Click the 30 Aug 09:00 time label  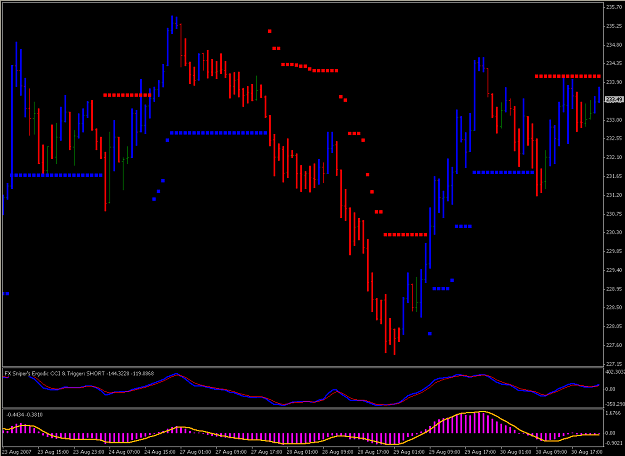(551, 452)
